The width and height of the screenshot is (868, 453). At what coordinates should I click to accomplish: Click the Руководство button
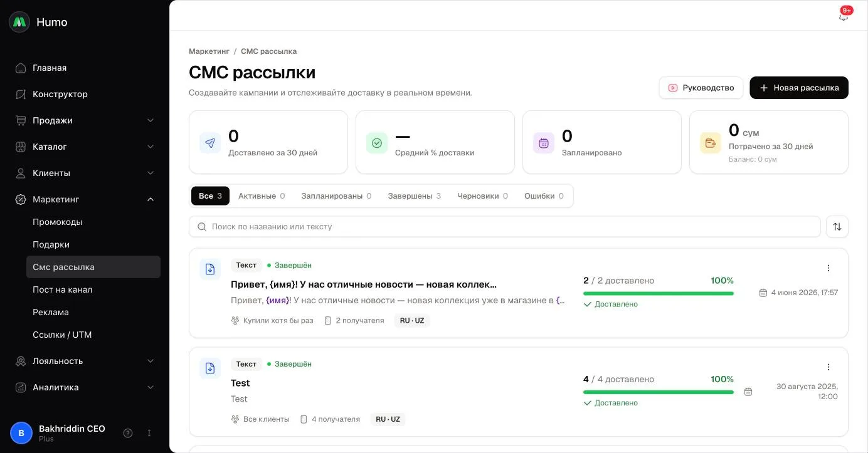[x=701, y=88]
